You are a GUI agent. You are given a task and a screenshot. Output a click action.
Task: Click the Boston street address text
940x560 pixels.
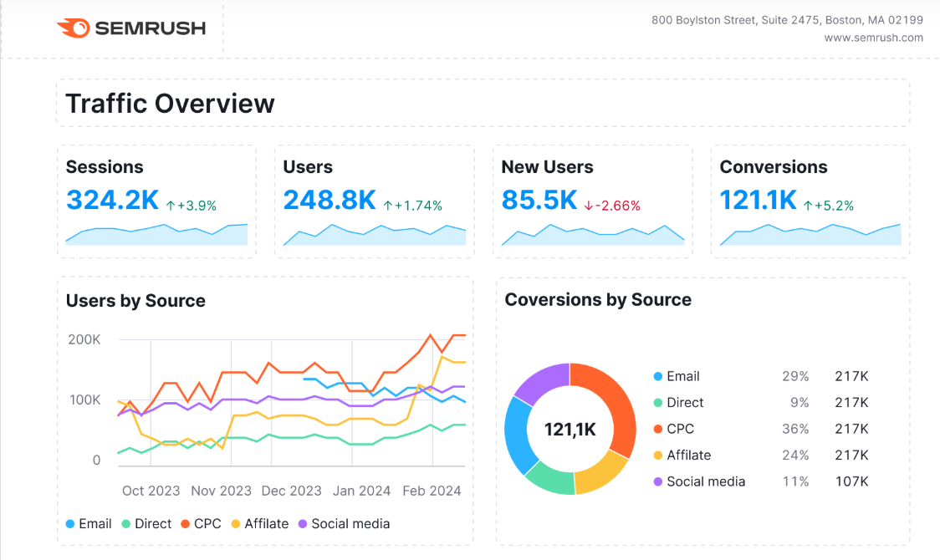click(787, 20)
